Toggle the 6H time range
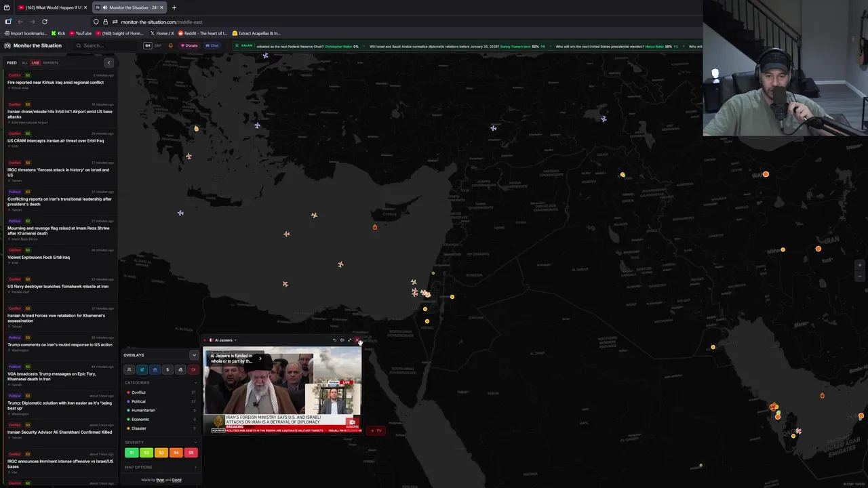This screenshot has width=868, height=488. tap(147, 45)
